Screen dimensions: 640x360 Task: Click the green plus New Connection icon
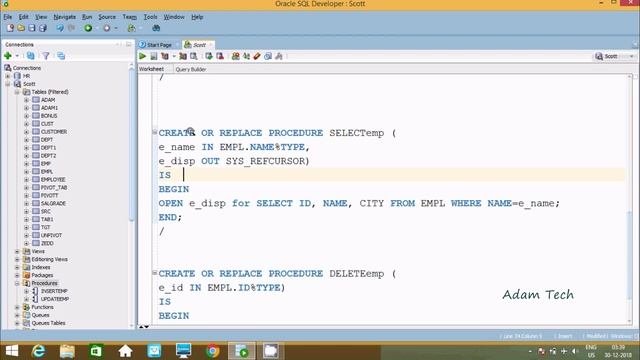pyautogui.click(x=8, y=56)
